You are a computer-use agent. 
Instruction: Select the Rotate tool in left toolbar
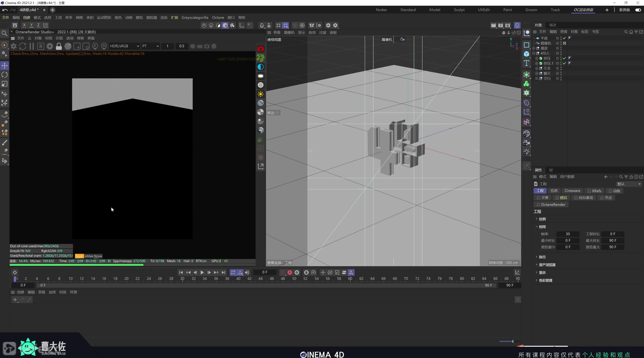point(5,75)
